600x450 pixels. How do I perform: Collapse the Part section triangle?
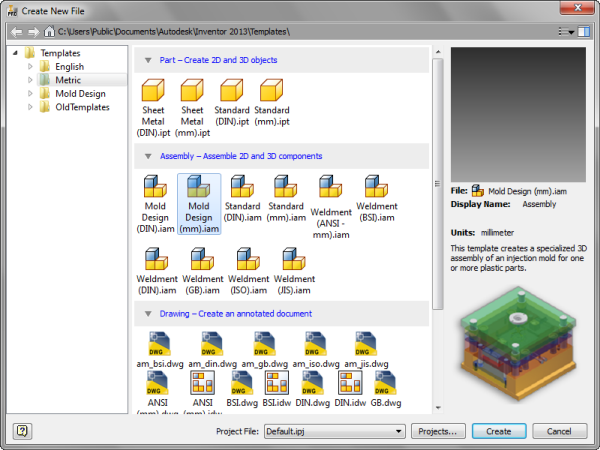point(148,60)
